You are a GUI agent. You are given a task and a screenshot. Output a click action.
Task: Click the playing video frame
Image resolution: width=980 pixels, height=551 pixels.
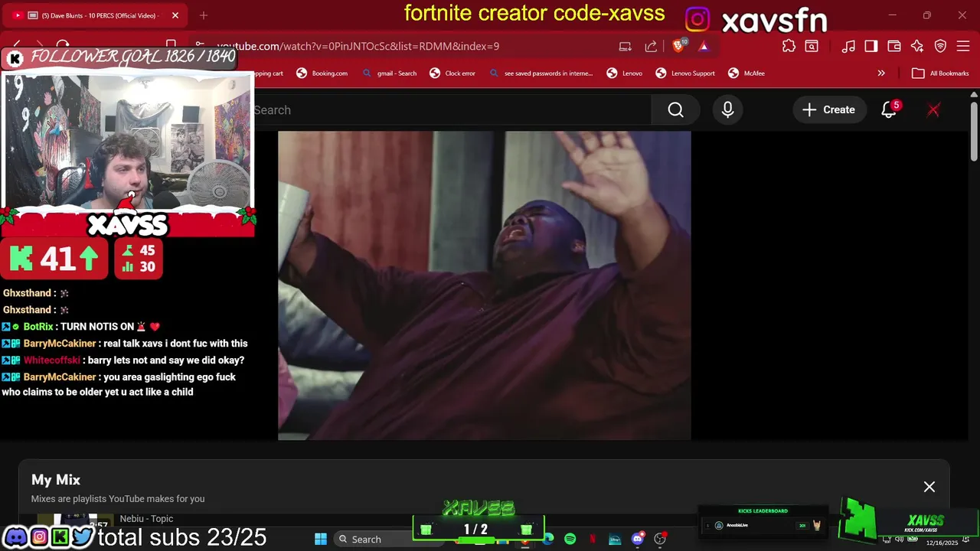pos(484,285)
